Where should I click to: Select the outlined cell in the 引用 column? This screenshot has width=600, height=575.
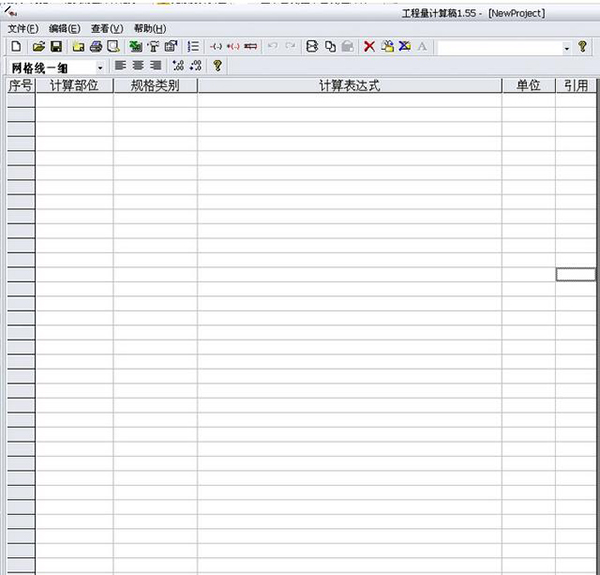(575, 274)
